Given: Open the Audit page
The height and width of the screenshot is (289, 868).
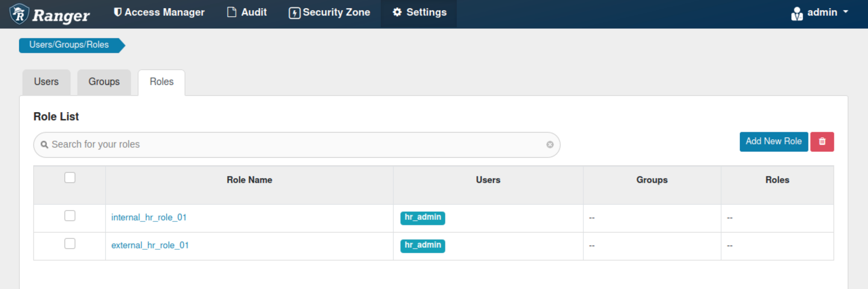Looking at the screenshot, I should [x=247, y=13].
